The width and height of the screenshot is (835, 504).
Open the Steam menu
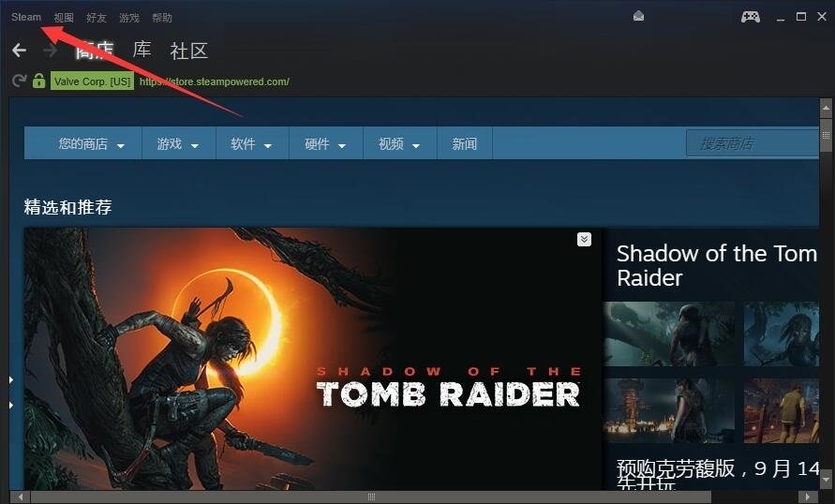coord(26,17)
